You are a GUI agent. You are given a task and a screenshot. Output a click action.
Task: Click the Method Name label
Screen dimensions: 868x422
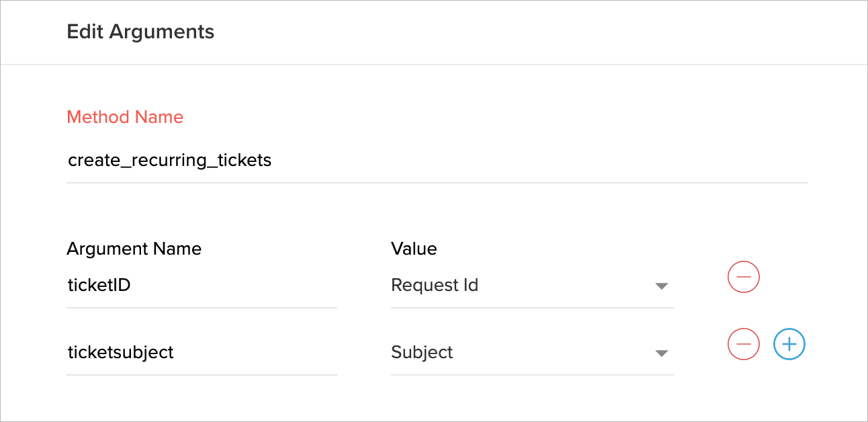(125, 117)
